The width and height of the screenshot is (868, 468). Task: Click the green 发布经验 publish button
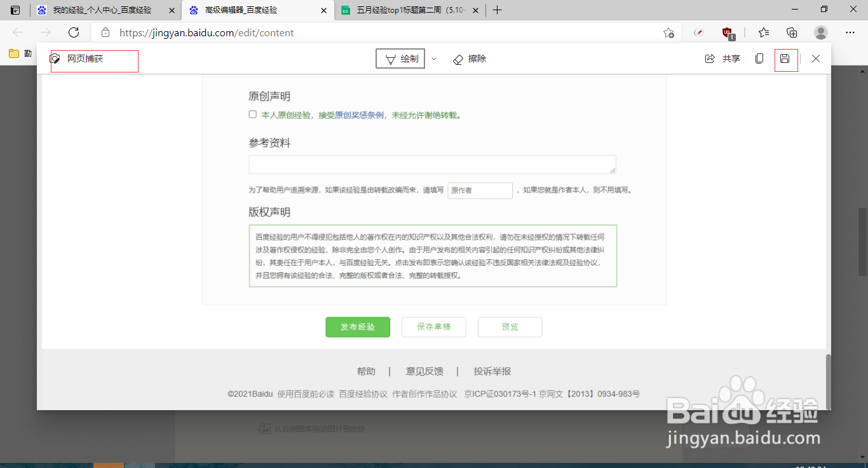point(358,327)
